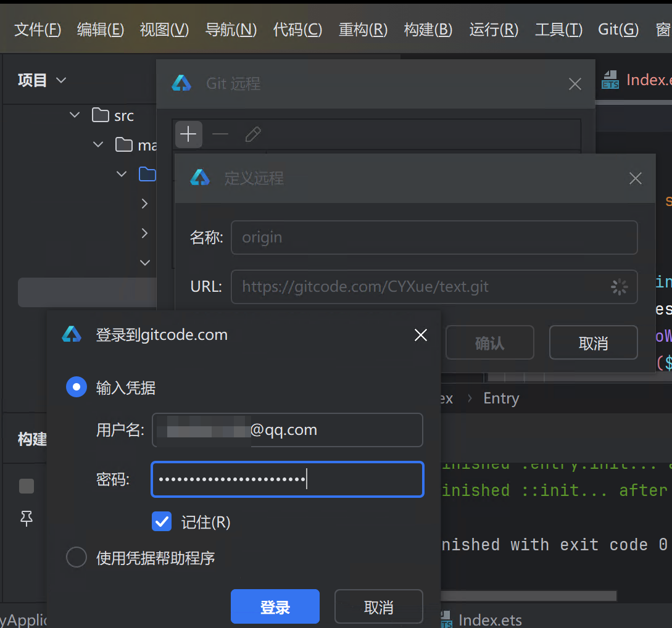Click the 构建 panel title
The image size is (672, 628).
[33, 439]
